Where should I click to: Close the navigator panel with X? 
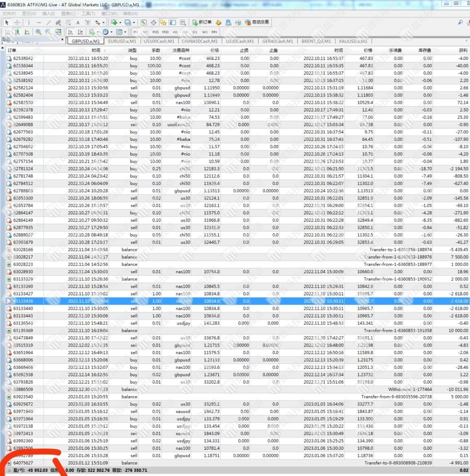(x=63, y=39)
